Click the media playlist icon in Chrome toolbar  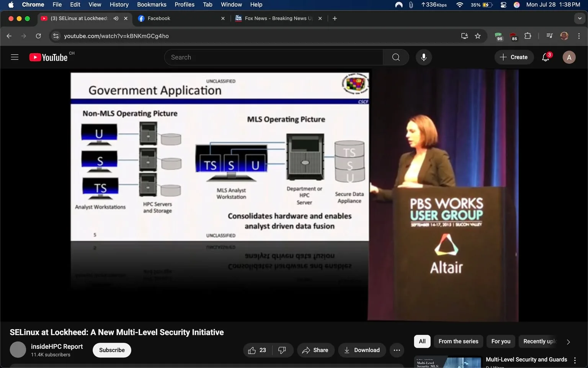(549, 36)
